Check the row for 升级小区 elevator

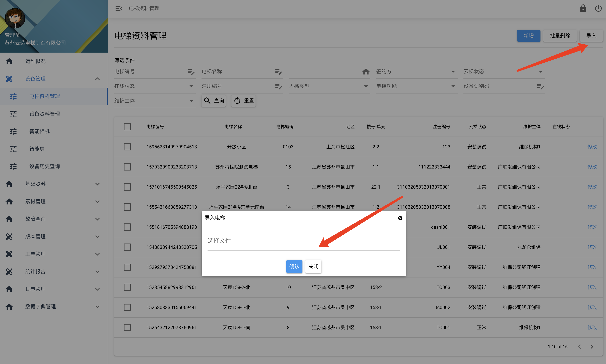[x=127, y=147]
